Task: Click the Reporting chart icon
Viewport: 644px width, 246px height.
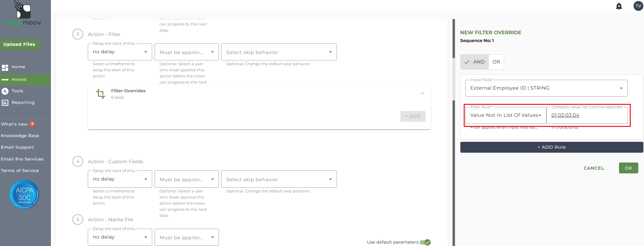Action: [5, 102]
